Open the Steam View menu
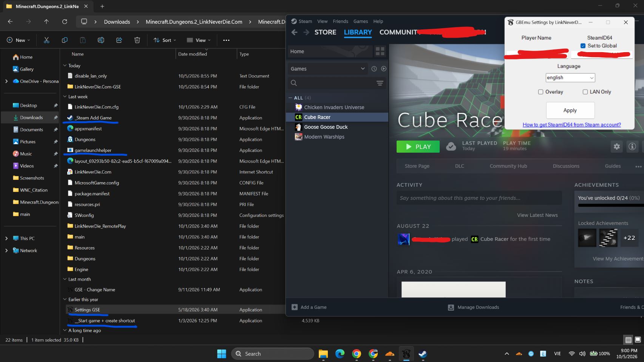This screenshot has width=644, height=362. pos(322,22)
